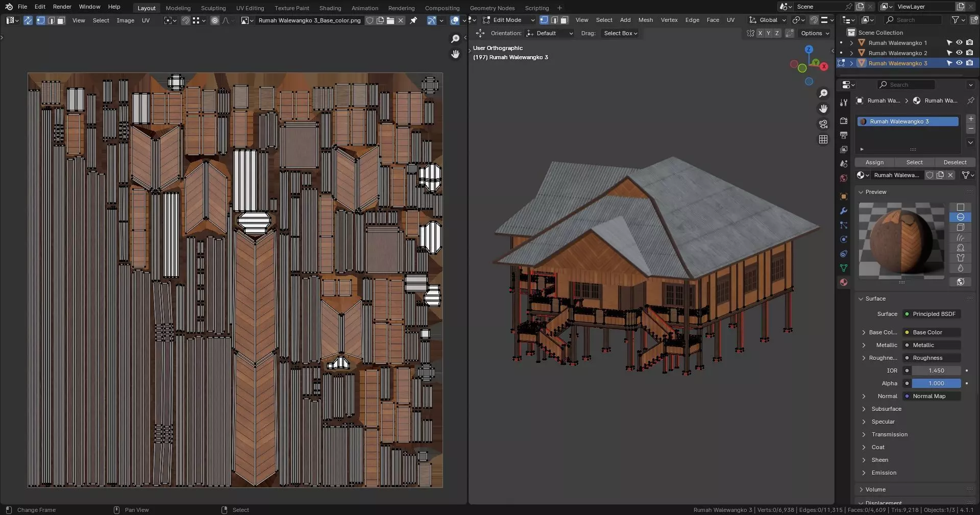The height and width of the screenshot is (515, 980).
Task: Switch to Shading workspace tab
Action: pyautogui.click(x=330, y=8)
